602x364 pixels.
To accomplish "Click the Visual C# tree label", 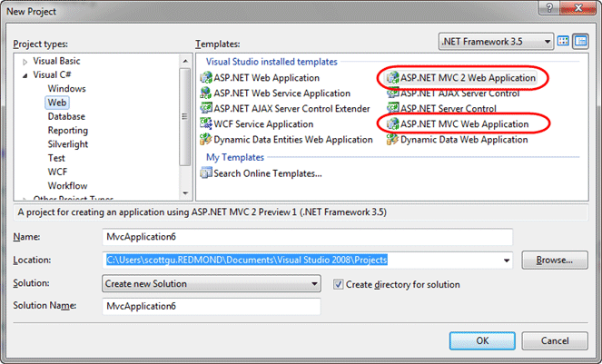I will (52, 74).
